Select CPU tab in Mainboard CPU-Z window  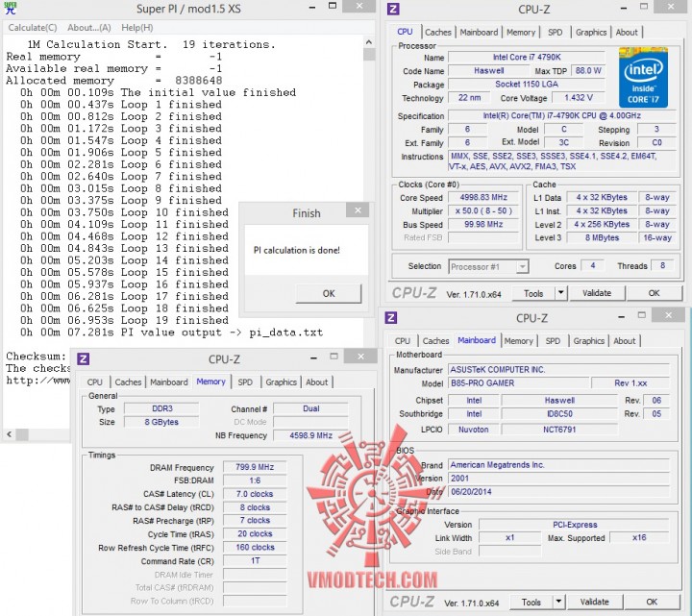coord(402,341)
